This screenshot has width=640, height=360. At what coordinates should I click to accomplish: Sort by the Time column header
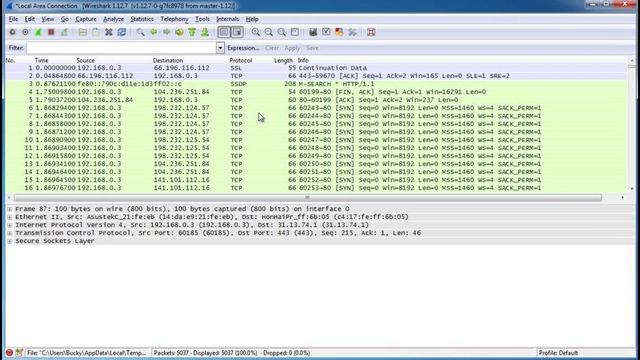coord(41,60)
